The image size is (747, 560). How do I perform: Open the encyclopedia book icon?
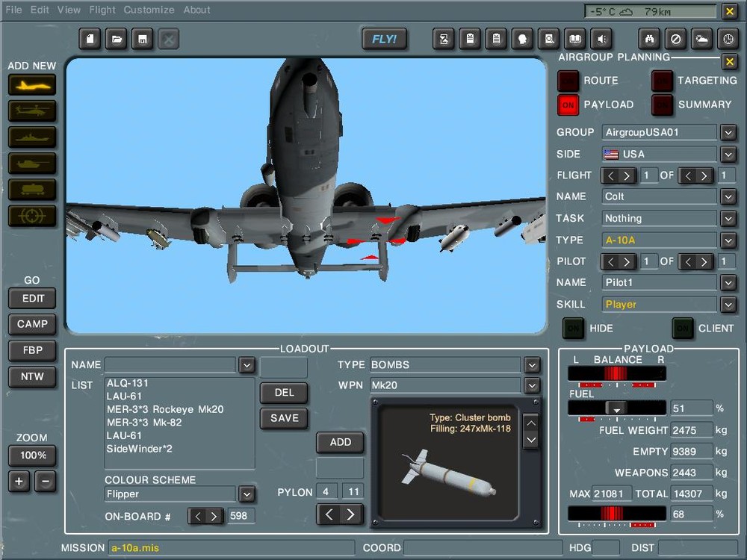(x=575, y=39)
